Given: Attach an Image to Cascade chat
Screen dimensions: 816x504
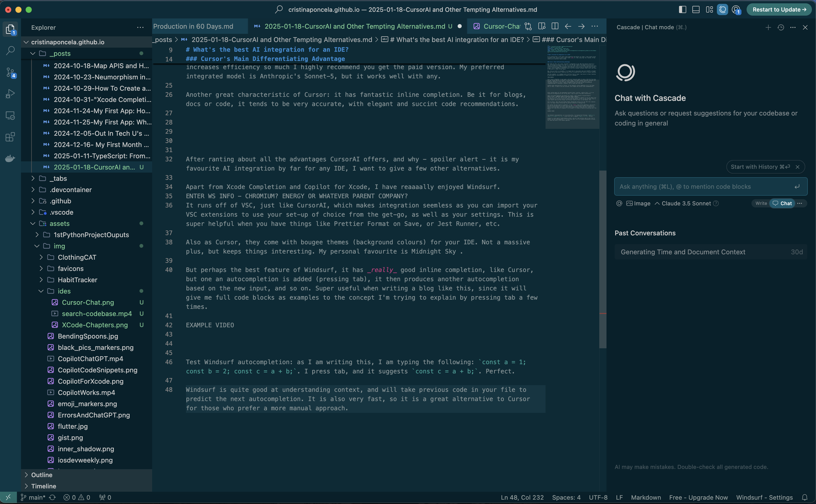Looking at the screenshot, I should tap(638, 203).
